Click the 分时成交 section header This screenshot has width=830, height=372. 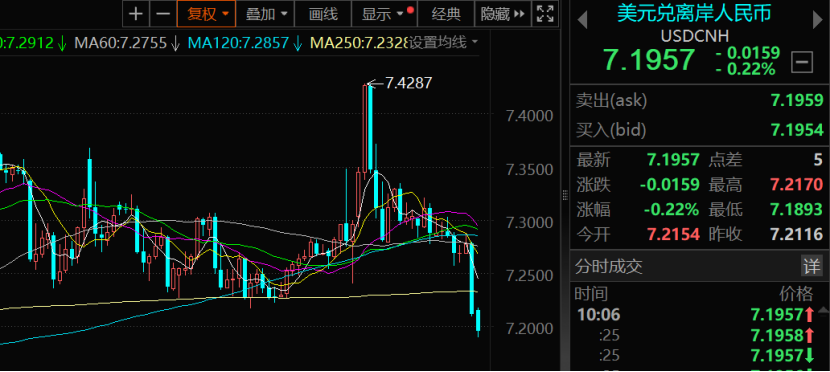(x=609, y=266)
